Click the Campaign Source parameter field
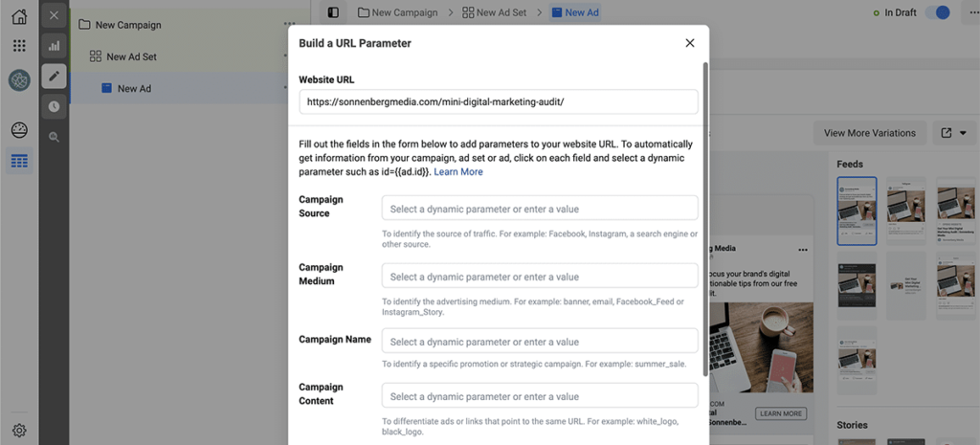This screenshot has width=980, height=445. 540,209
